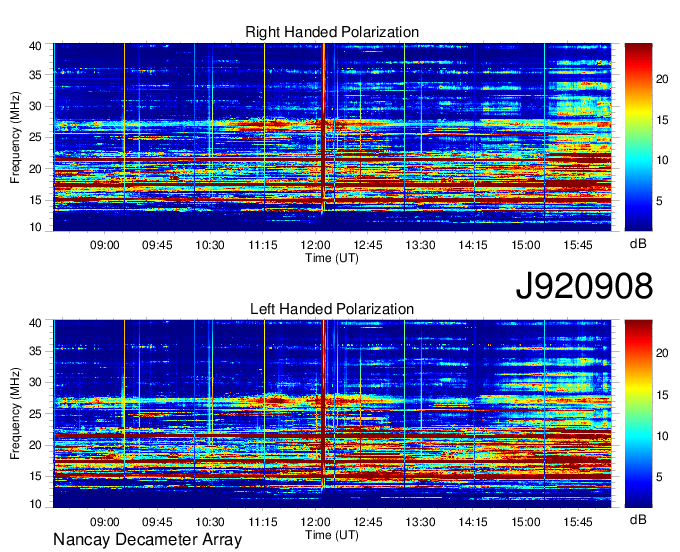Click the "dB" label under Right Handed colorbar
Screen dimensions: 680x552
pos(638,243)
